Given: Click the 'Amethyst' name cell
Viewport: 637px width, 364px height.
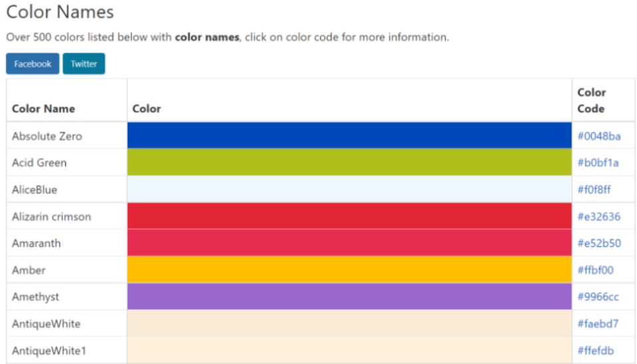Looking at the screenshot, I should tap(67, 297).
